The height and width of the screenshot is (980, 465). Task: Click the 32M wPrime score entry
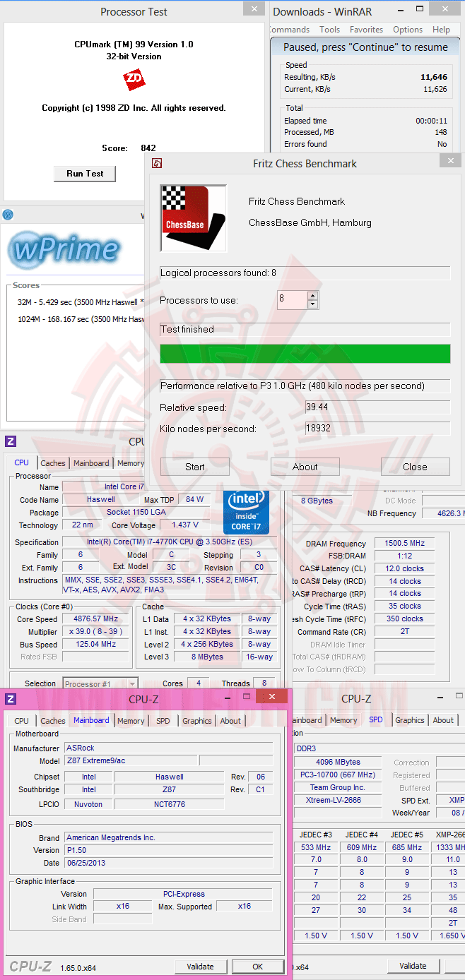(x=81, y=301)
